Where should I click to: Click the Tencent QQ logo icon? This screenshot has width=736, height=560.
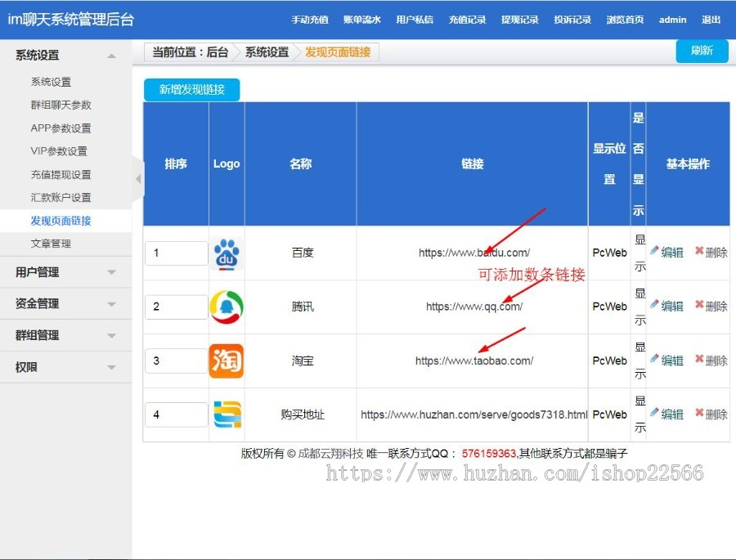pos(227,307)
